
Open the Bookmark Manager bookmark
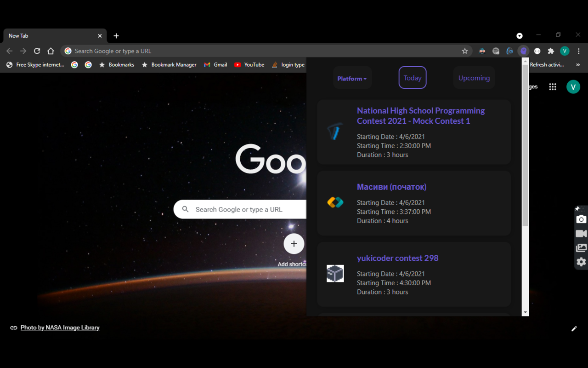point(169,65)
